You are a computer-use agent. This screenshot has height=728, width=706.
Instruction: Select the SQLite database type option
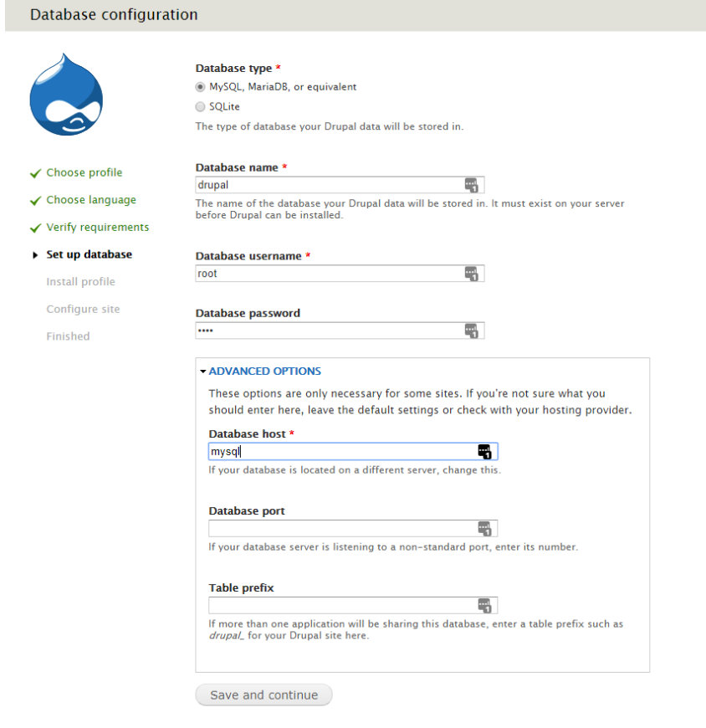tap(199, 106)
